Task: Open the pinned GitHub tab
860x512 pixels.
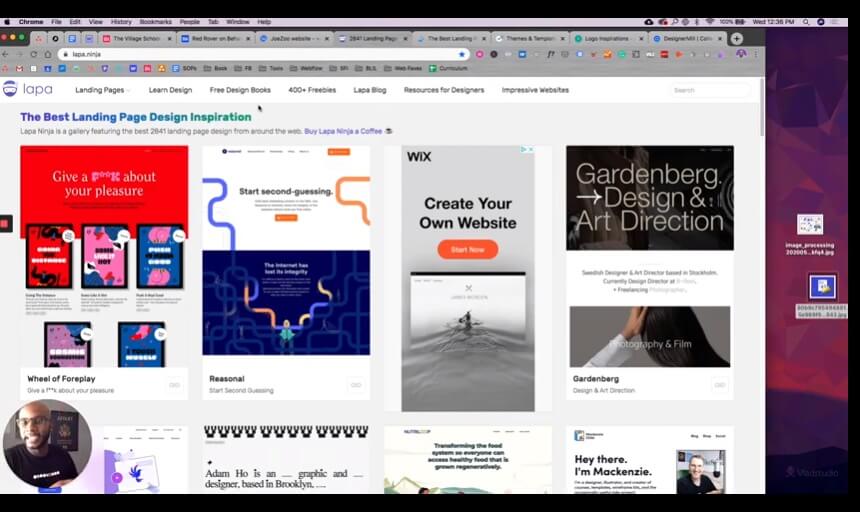Action: coord(55,38)
